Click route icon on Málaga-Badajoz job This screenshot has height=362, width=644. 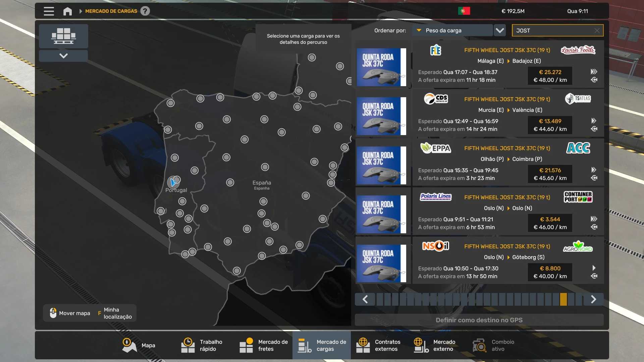[x=594, y=80]
